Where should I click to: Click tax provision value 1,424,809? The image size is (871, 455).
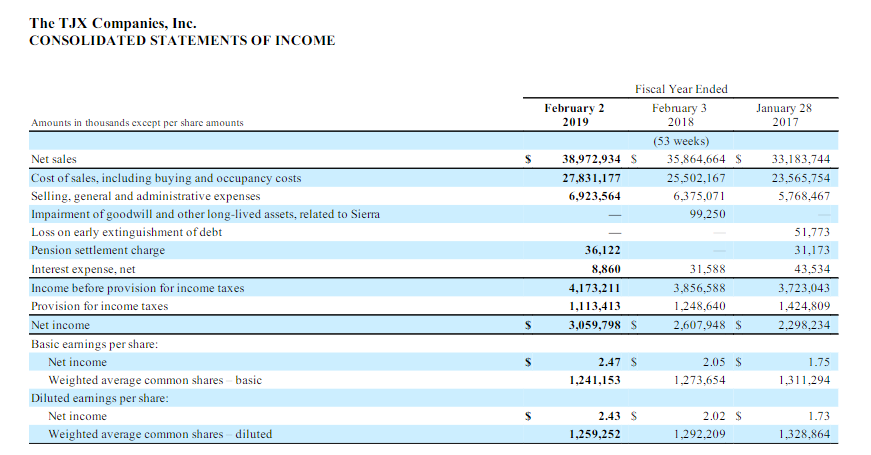[x=804, y=306]
